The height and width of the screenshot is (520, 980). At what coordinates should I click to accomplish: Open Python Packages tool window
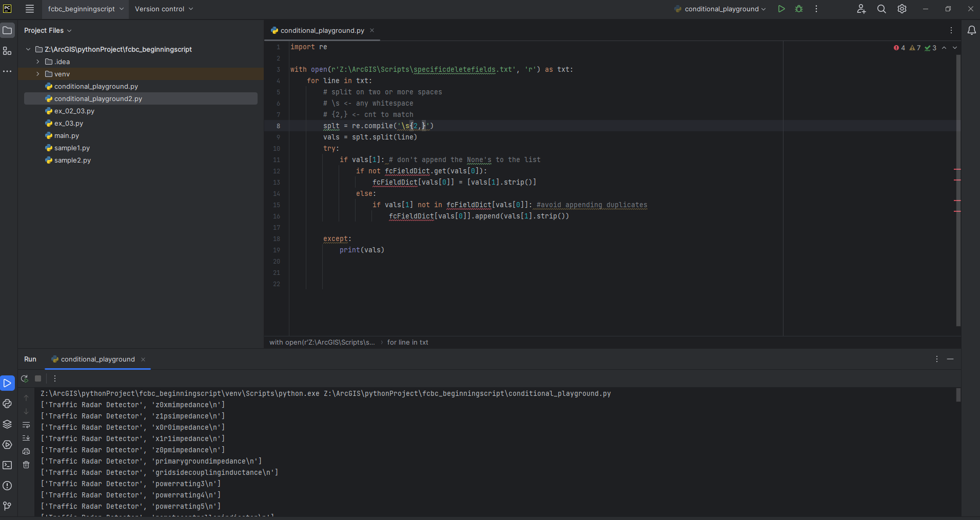(x=7, y=424)
